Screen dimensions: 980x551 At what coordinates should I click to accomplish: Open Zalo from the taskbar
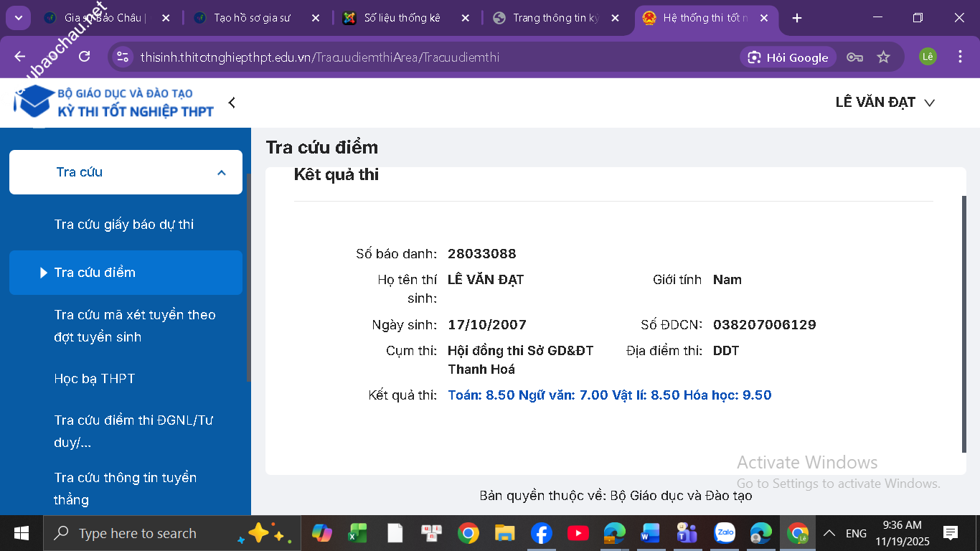(x=725, y=533)
